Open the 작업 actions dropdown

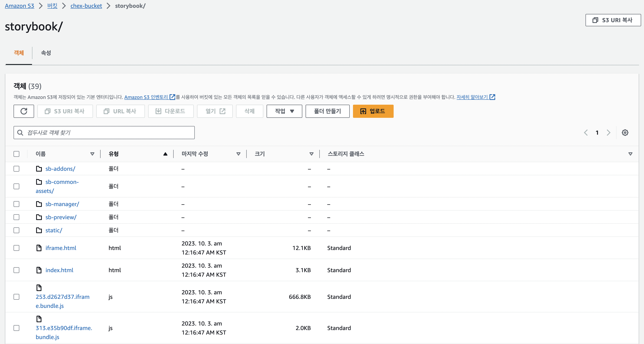click(284, 111)
